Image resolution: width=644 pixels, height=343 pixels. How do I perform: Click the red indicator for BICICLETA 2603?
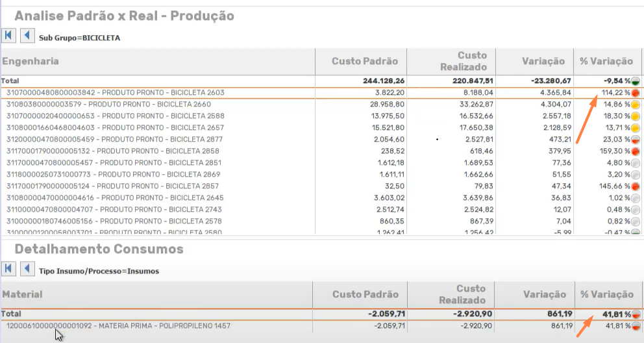(x=636, y=93)
